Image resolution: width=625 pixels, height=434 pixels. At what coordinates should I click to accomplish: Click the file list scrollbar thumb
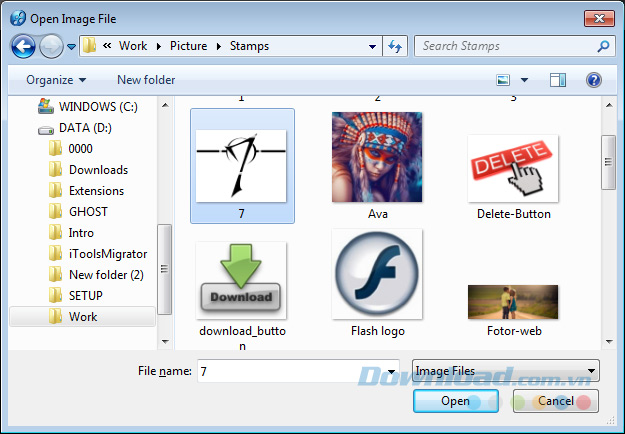(x=609, y=162)
